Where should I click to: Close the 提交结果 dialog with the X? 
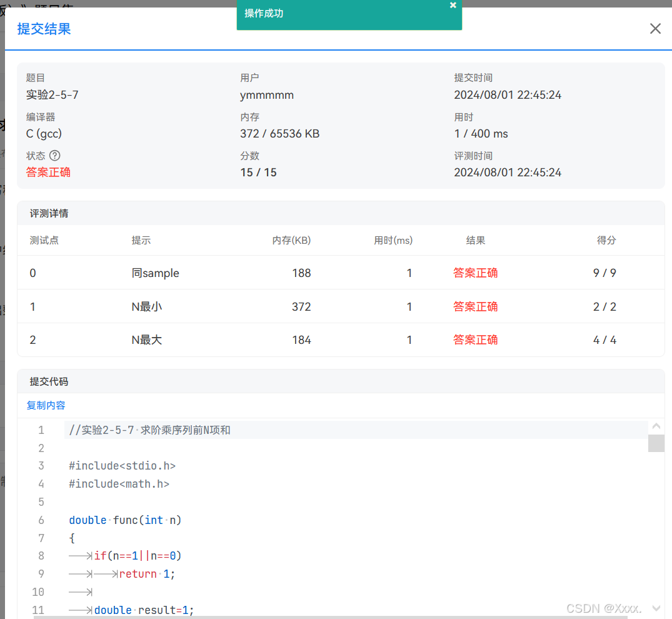click(655, 29)
